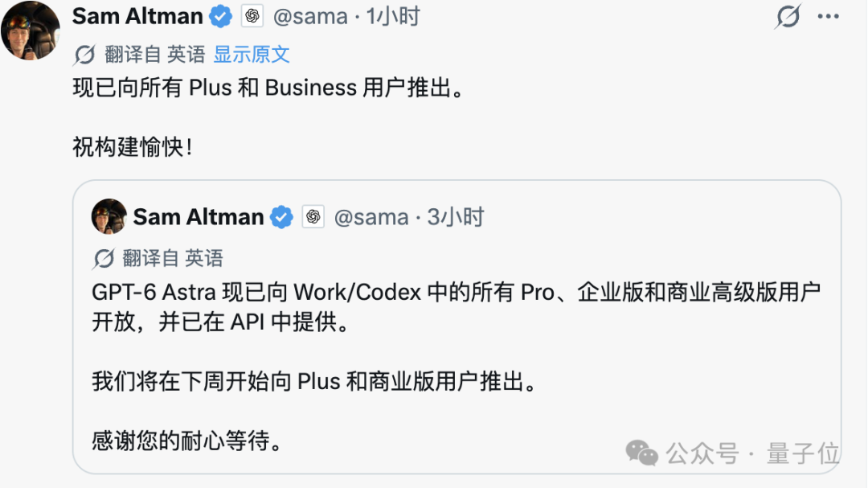Image resolution: width=868 pixels, height=488 pixels.
Task: Click the main tweet text about Plus users
Action: click(x=268, y=88)
